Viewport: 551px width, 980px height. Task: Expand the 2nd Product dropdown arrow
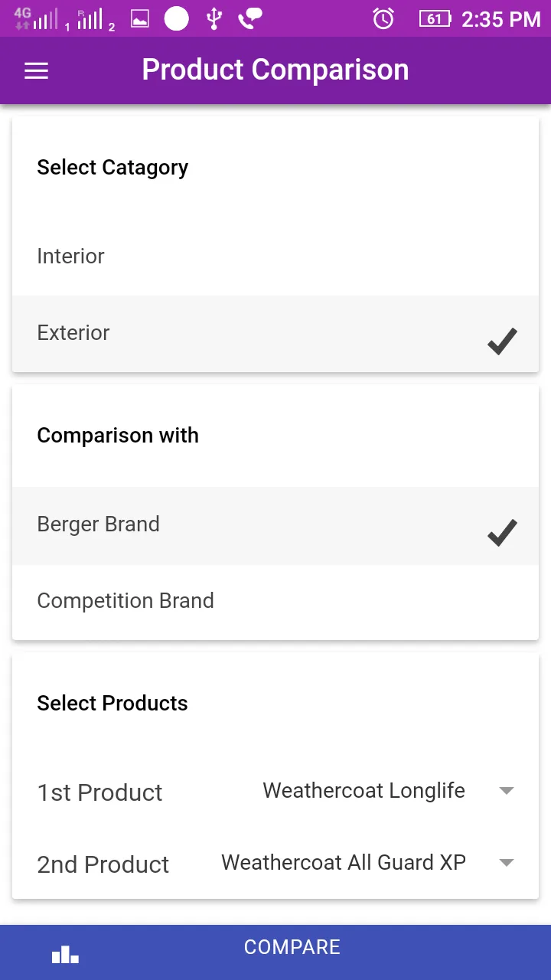(506, 863)
